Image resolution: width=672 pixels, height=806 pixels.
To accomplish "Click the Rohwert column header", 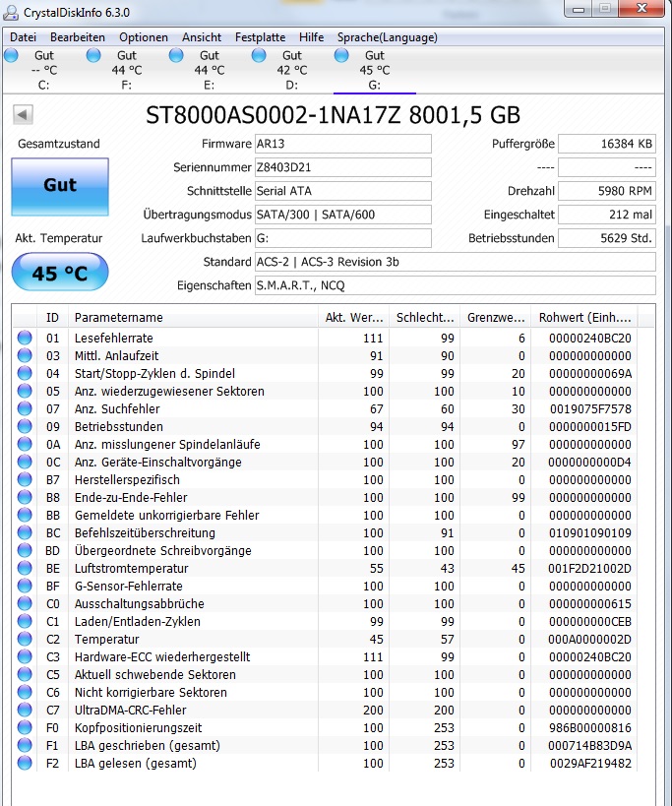I will (x=584, y=318).
